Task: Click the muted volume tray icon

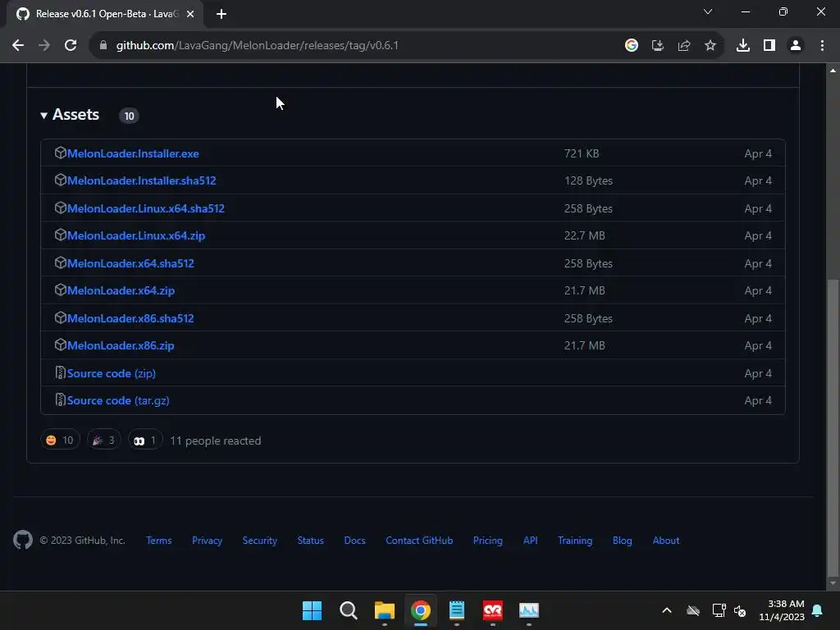Action: [740, 610]
